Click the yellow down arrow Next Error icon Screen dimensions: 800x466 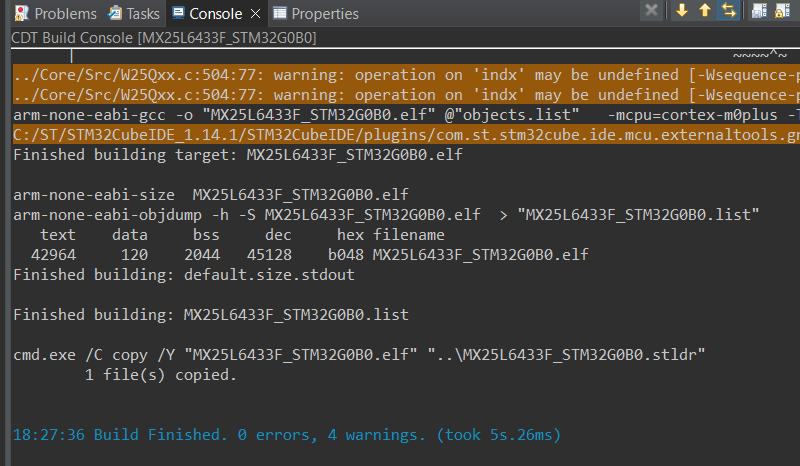pos(682,12)
